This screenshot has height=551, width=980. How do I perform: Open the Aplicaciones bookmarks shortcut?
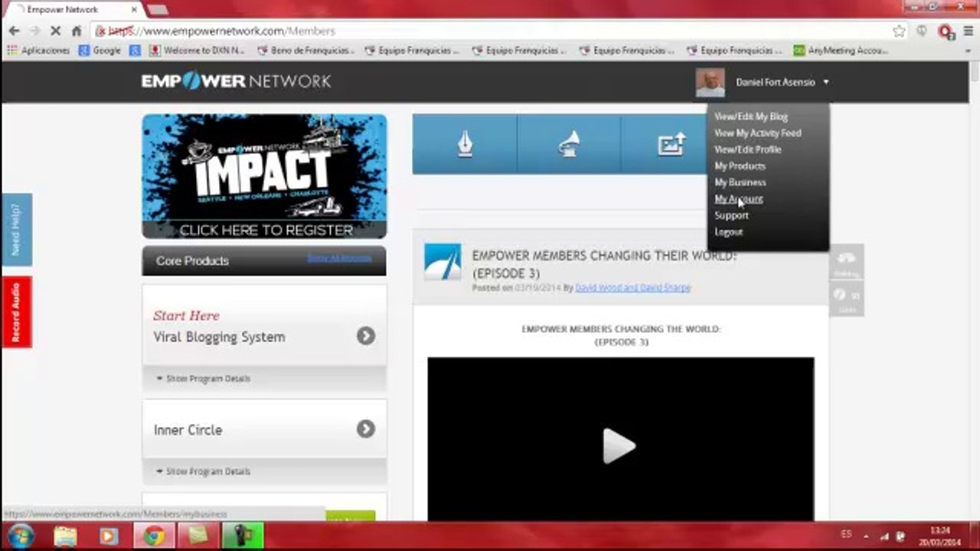[x=38, y=51]
